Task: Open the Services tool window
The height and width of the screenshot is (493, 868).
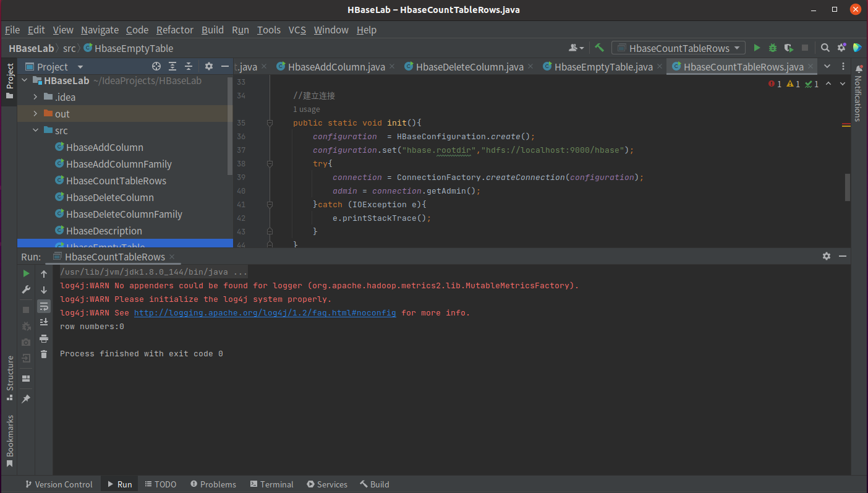Action: click(x=327, y=484)
